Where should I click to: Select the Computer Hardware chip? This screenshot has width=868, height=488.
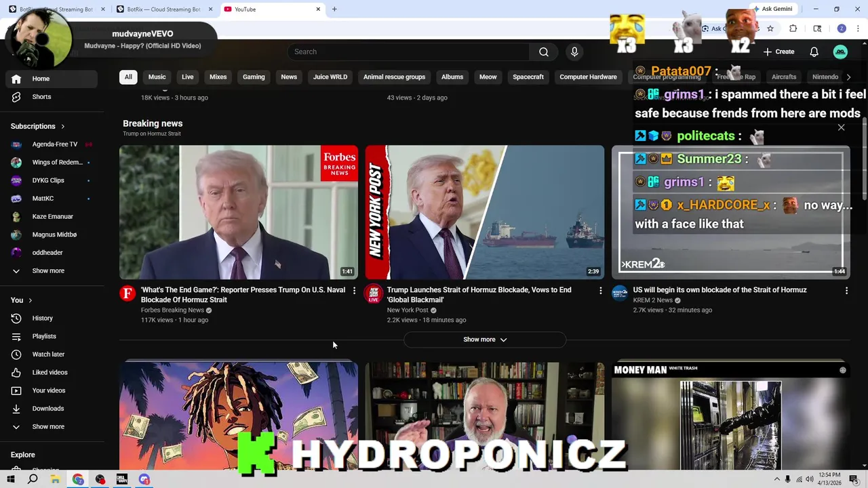pyautogui.click(x=588, y=77)
